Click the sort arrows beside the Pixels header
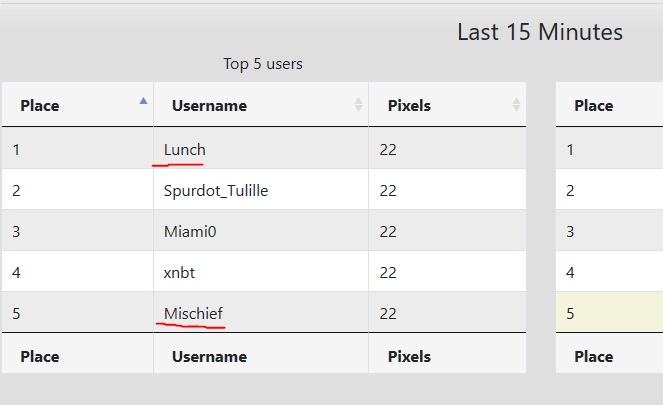Viewport: 663px width, 405px height. (x=516, y=105)
